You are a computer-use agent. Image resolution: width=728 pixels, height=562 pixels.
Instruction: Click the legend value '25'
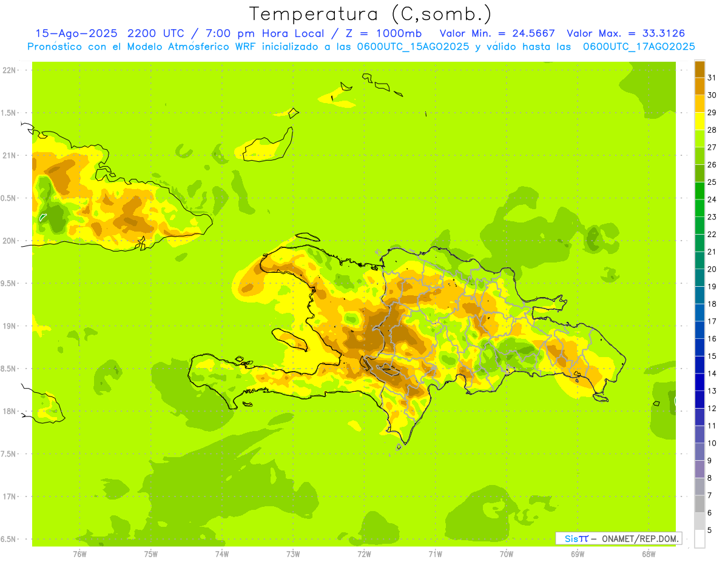coord(712,182)
